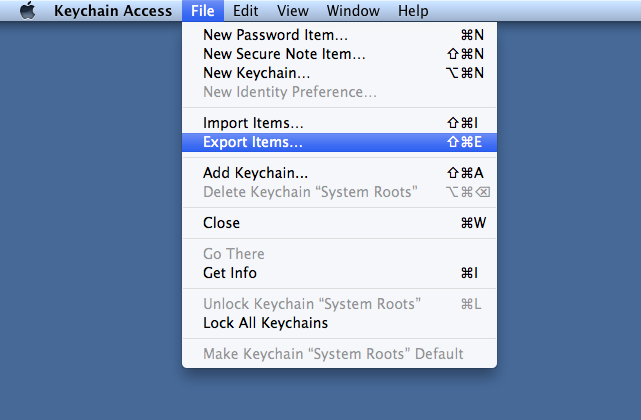The height and width of the screenshot is (420, 641).
Task: Choose the highlighted Export Items entry
Action: pyautogui.click(x=253, y=142)
